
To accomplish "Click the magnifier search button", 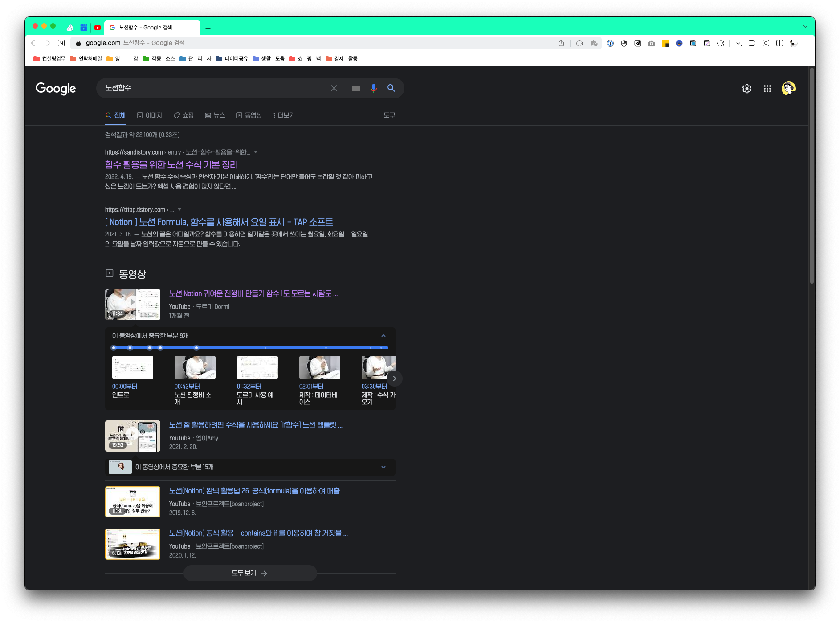I will coord(391,88).
